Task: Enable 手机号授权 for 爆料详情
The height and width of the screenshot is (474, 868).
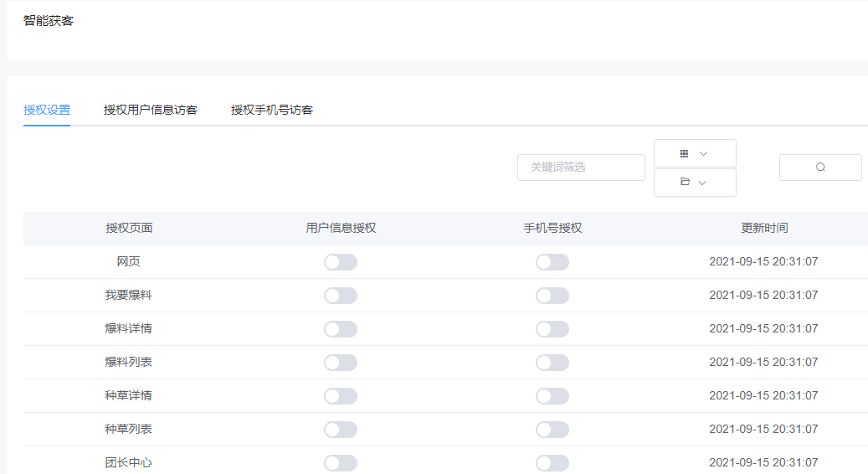Action: tap(552, 329)
